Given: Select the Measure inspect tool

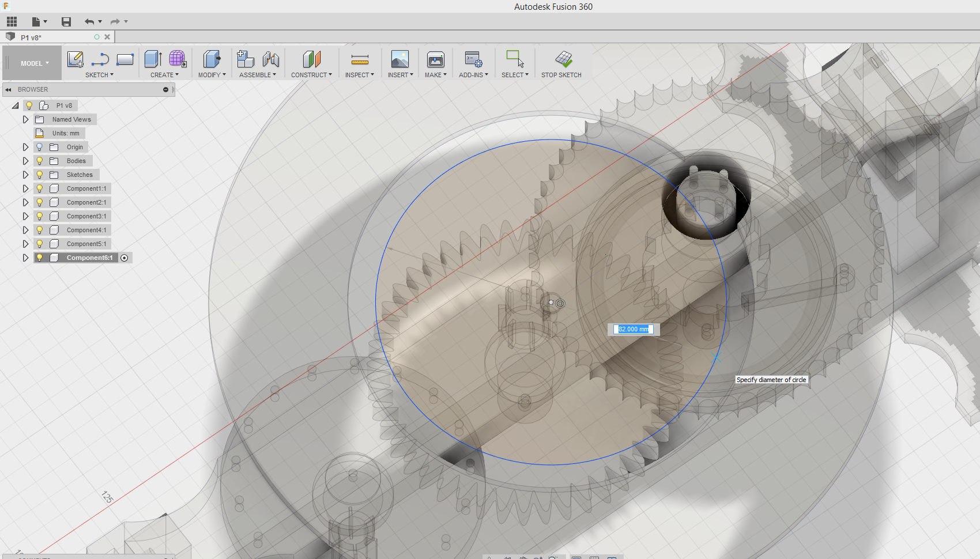Looking at the screenshot, I should [x=360, y=59].
